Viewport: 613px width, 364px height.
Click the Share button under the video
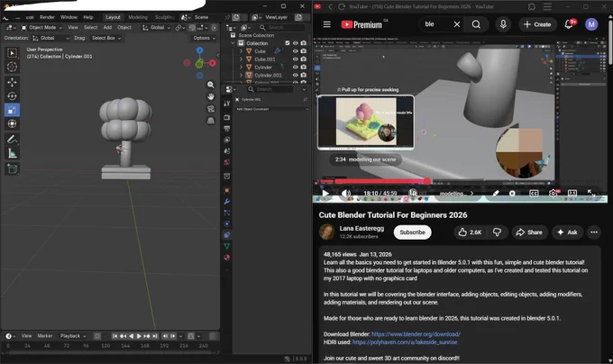(x=529, y=232)
